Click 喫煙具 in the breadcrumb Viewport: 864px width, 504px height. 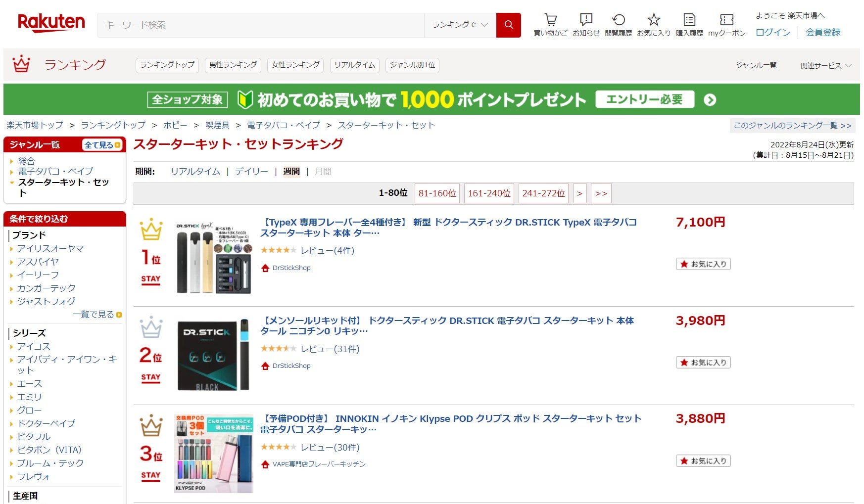tap(217, 125)
